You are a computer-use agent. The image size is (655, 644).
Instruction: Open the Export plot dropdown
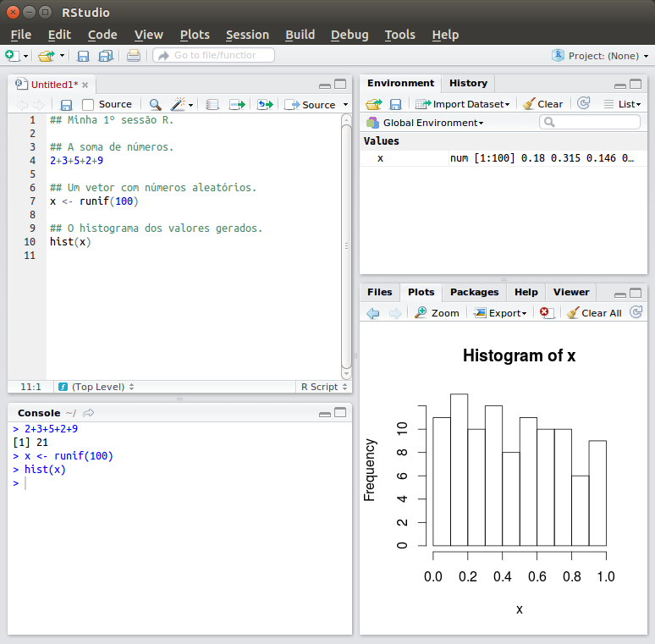pyautogui.click(x=500, y=313)
